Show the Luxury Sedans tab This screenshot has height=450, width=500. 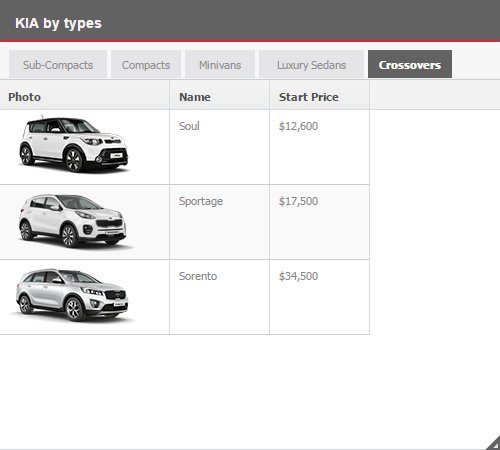[x=311, y=64]
